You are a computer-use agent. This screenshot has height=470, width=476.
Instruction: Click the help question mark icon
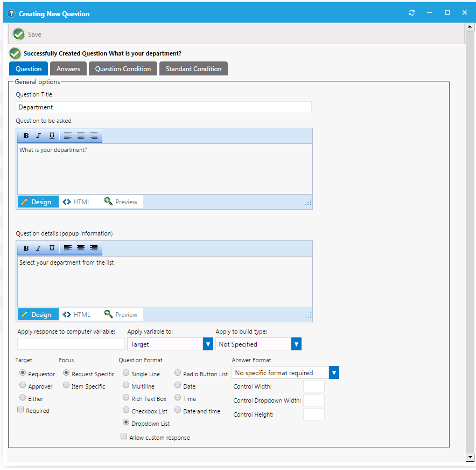(x=11, y=13)
